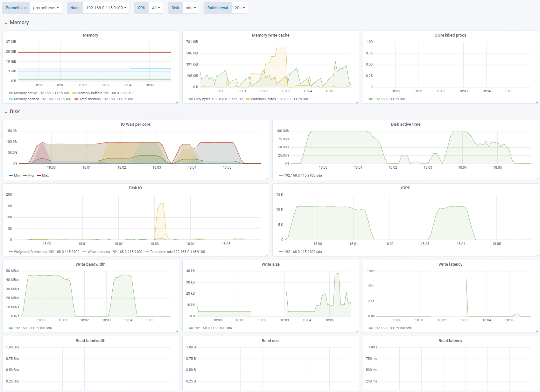Click the IO Wait per core panel title
Image resolution: width=540 pixels, height=392 pixels.
(136, 124)
